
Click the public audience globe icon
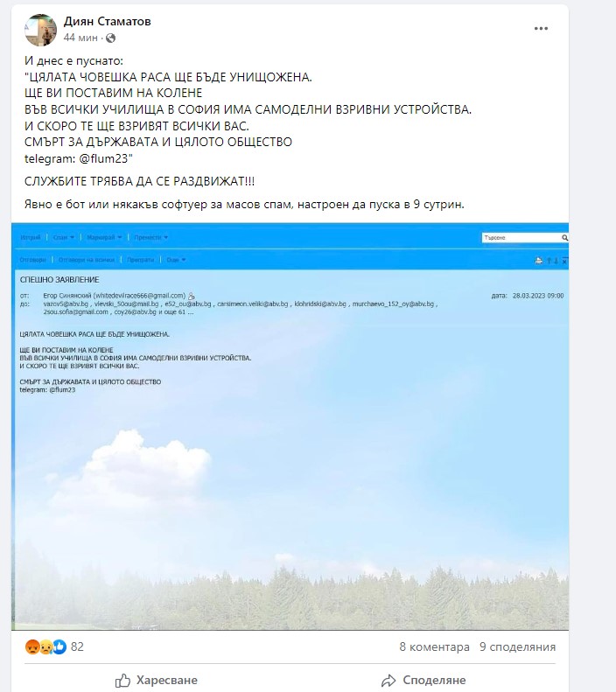(111, 38)
